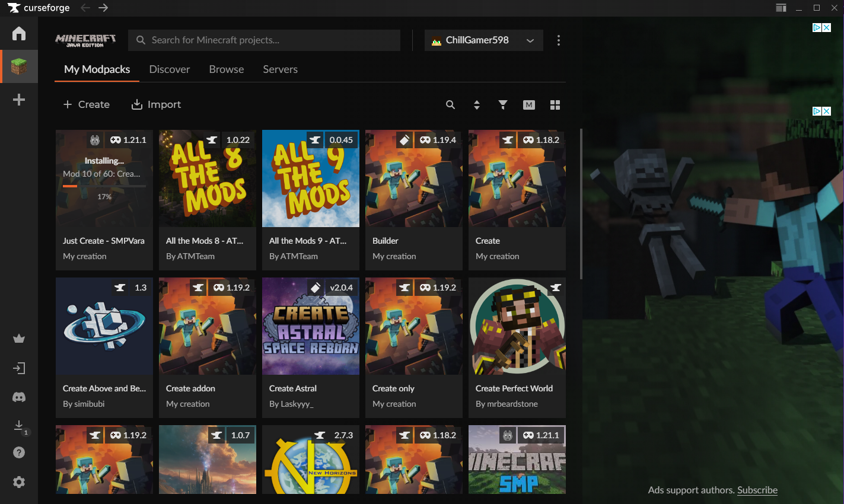Toggle the grid view layout button
This screenshot has width=844, height=504.
555,105
